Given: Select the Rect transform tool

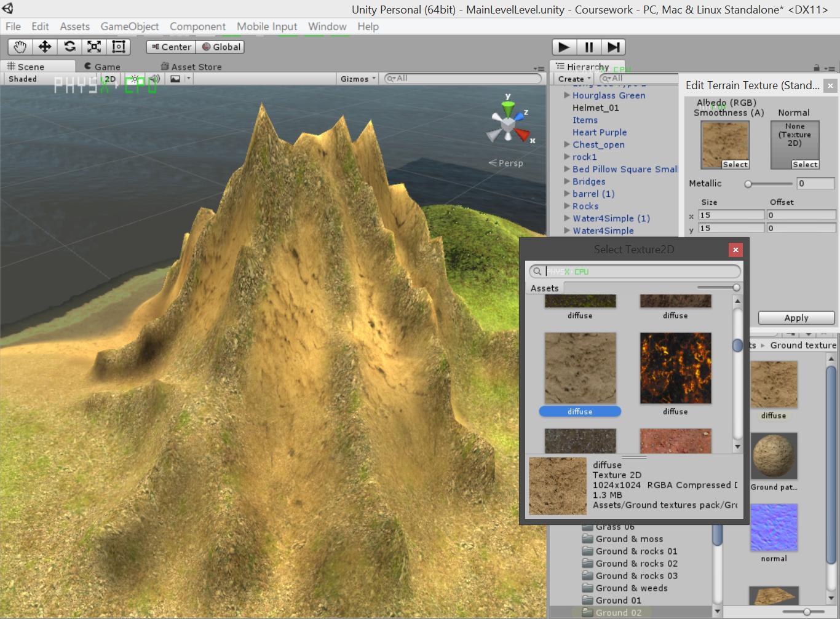Looking at the screenshot, I should [119, 47].
